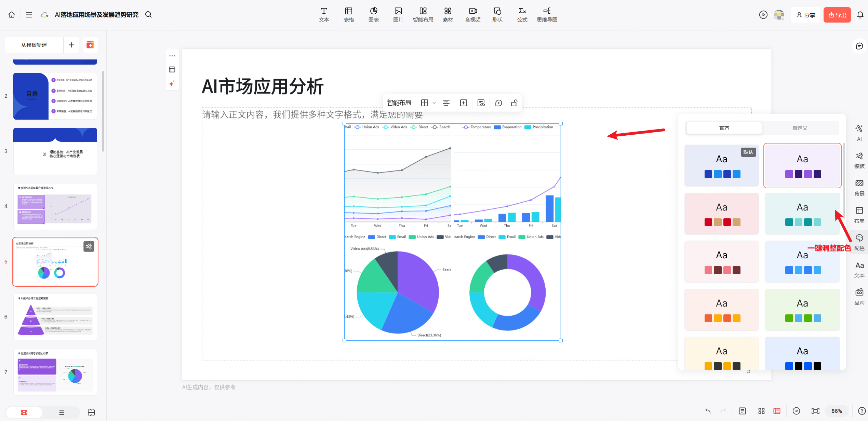Click the AI sparkle icon beside canvas
The width and height of the screenshot is (868, 421).
pos(172,83)
